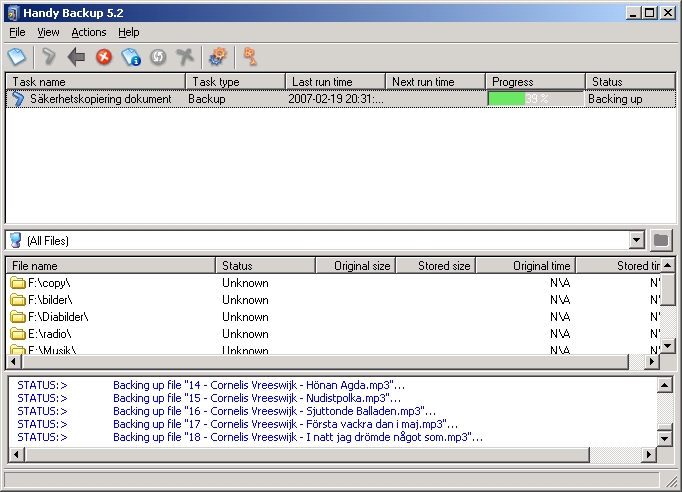
Task: Select the F:\copy\ file row
Action: coord(334,283)
